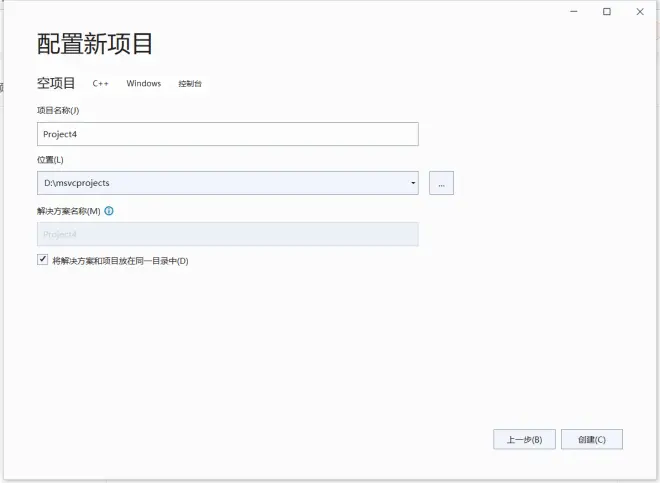This screenshot has width=660, height=483.
Task: Minimize the configure project window
Action: coord(574,12)
